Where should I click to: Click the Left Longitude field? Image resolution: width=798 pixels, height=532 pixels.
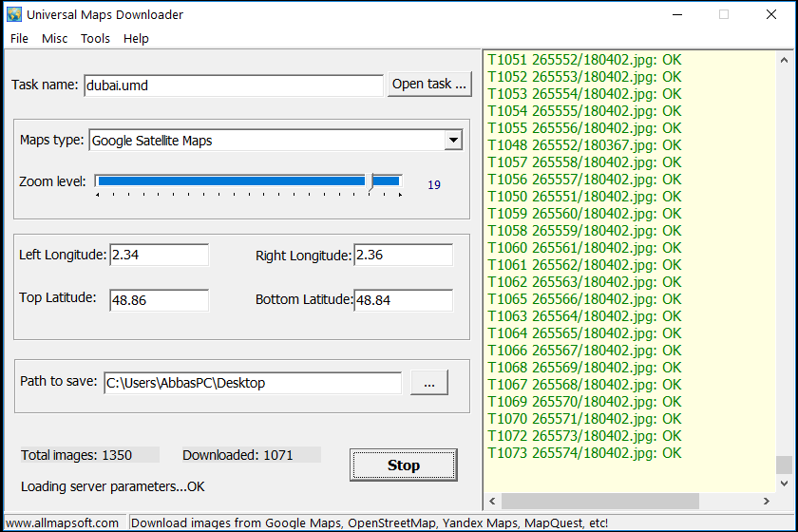(x=159, y=255)
